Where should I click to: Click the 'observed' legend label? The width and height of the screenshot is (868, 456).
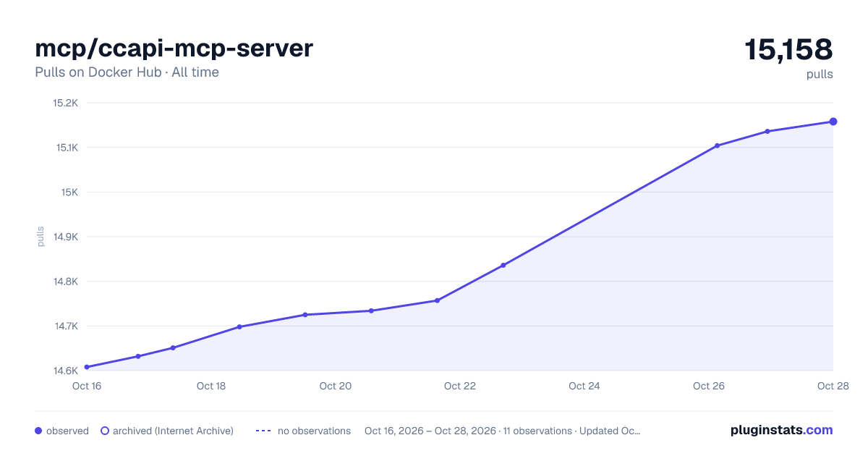pyautogui.click(x=67, y=431)
